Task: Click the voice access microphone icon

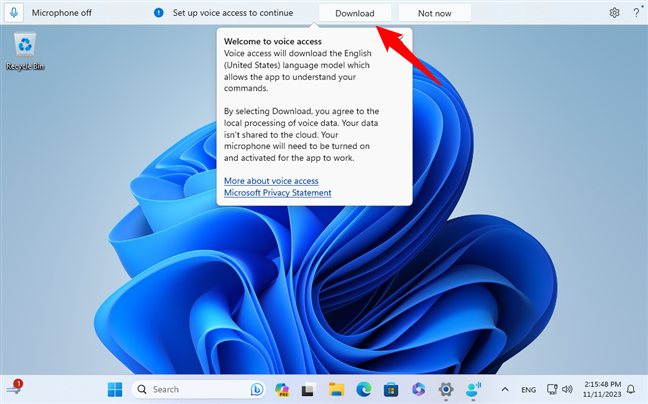Action: tap(14, 13)
